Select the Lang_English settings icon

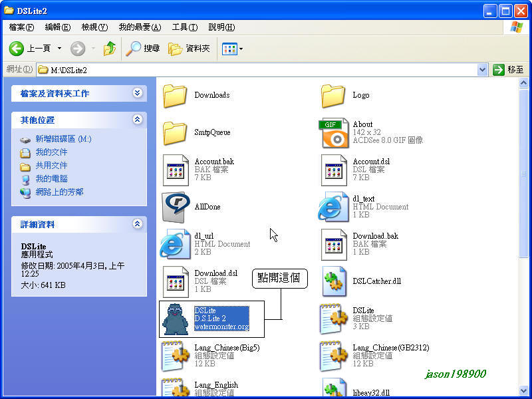tap(175, 388)
